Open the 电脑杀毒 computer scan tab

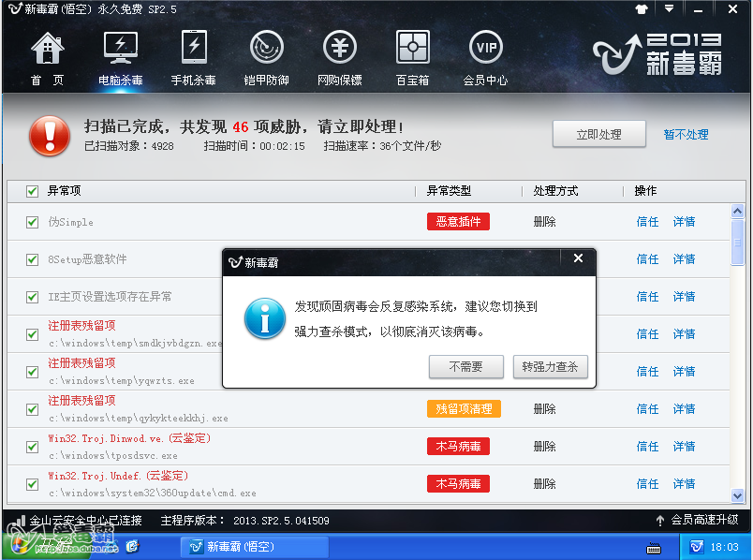121,58
